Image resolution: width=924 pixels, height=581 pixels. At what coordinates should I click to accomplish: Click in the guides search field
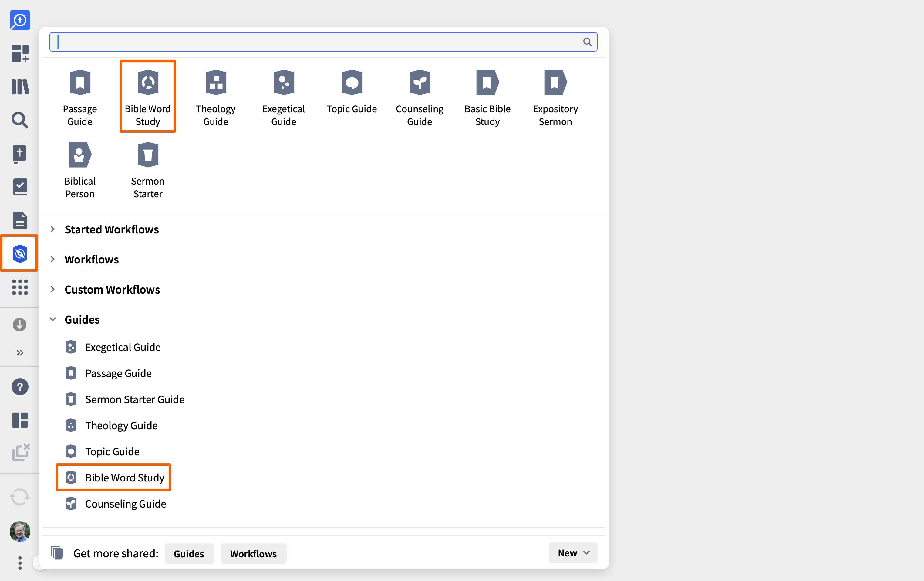(x=323, y=42)
